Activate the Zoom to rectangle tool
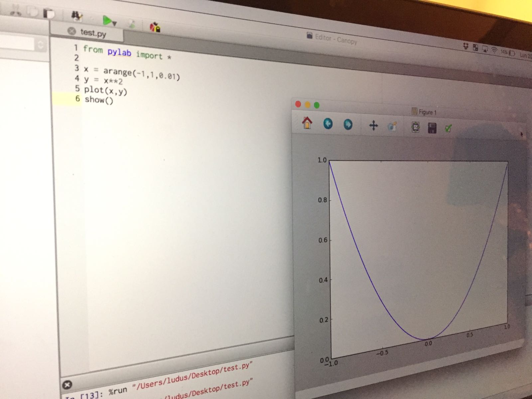Image resolution: width=532 pixels, height=399 pixels. [392, 126]
